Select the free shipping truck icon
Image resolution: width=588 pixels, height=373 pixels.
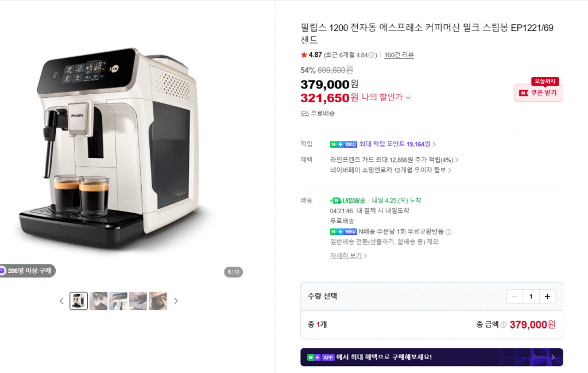pos(304,114)
